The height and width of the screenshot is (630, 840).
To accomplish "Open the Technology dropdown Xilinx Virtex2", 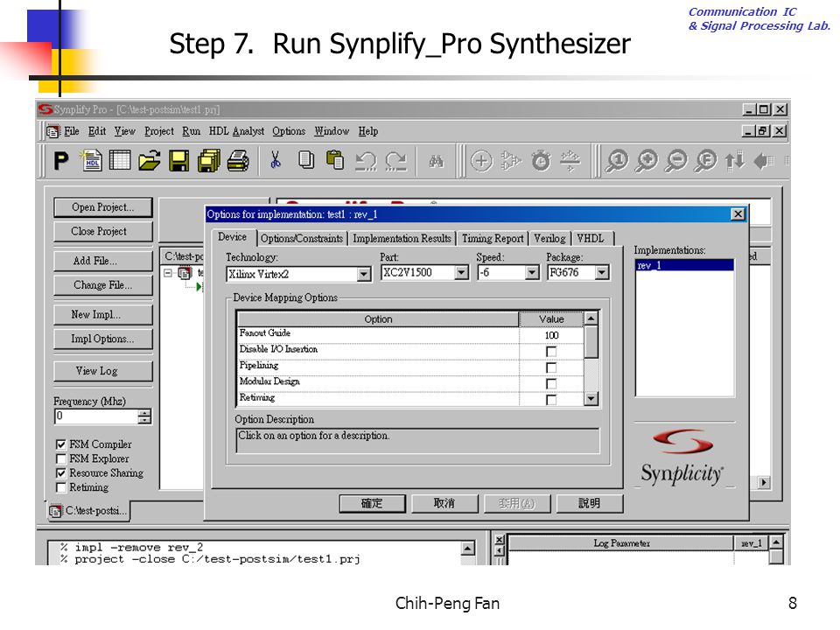I will pos(364,274).
